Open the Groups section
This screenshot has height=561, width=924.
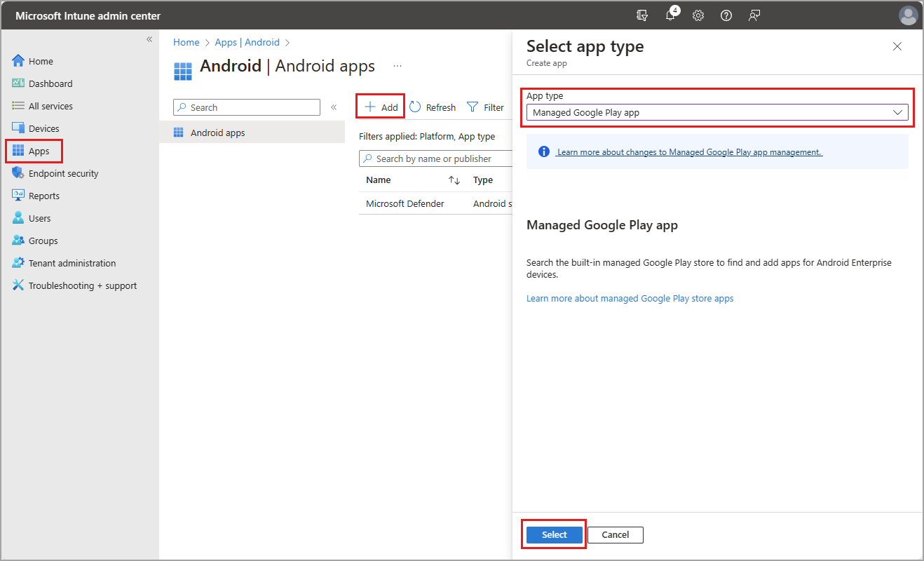[x=43, y=241]
